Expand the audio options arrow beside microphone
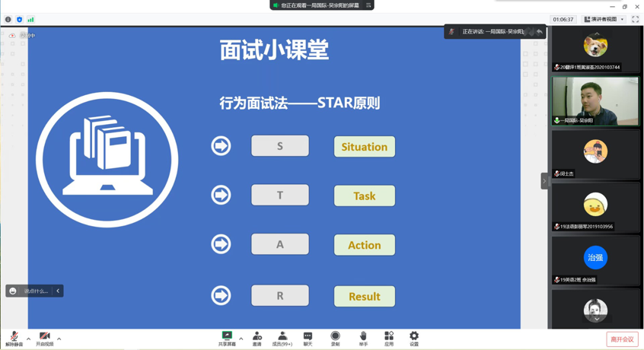The image size is (644, 350). coord(28,339)
